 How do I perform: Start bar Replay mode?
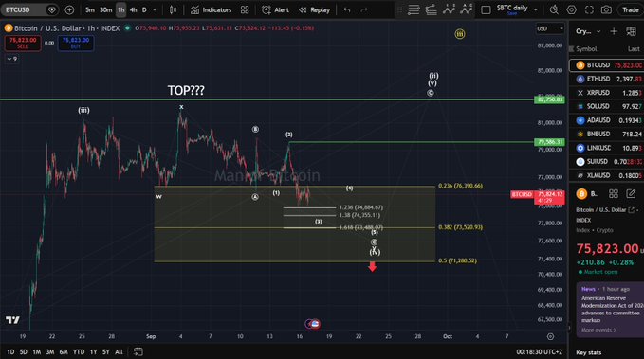coord(315,9)
